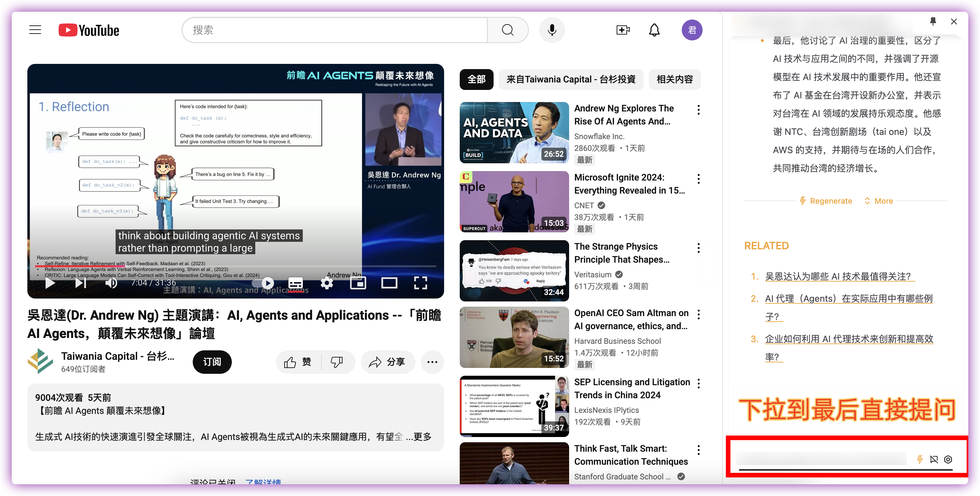
Task: Open the Veritasium channel name
Action: pos(592,274)
